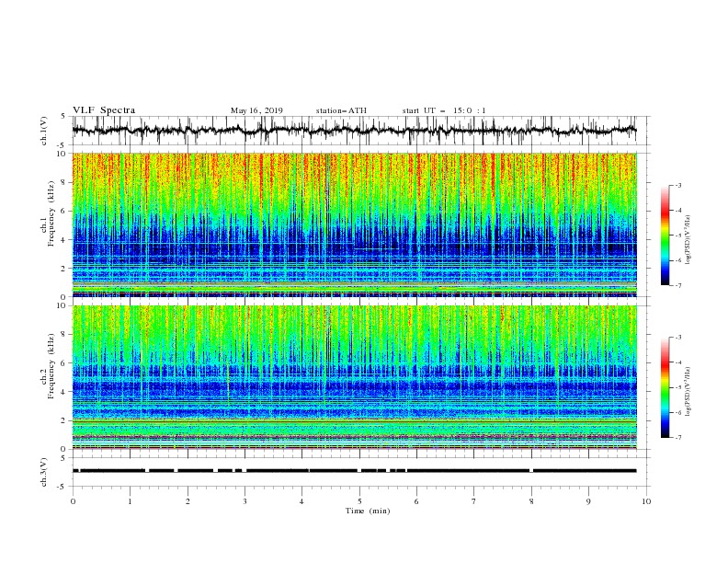This screenshot has height=563, width=728.
Task: Click the ch.1 "Frequency (kHz)" axis label
Action: pos(51,213)
